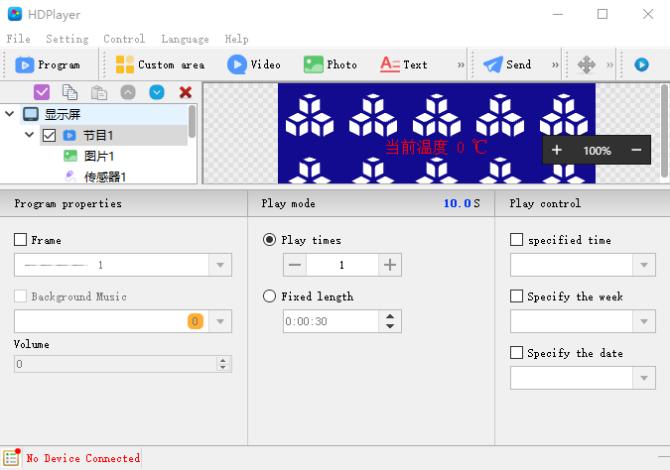Viewport: 670px width, 470px height.
Task: Increase play times with plus stepper
Action: (390, 265)
